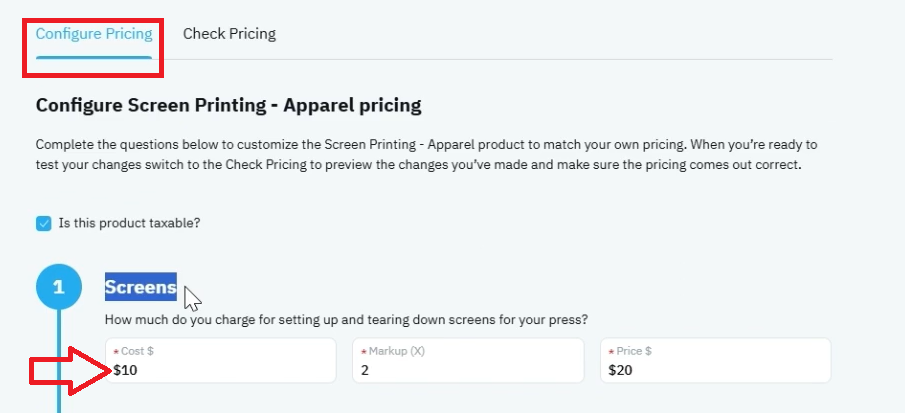
Task: Click the Configure Screen Printing - Apparel pricing heading
Action: [x=229, y=106]
